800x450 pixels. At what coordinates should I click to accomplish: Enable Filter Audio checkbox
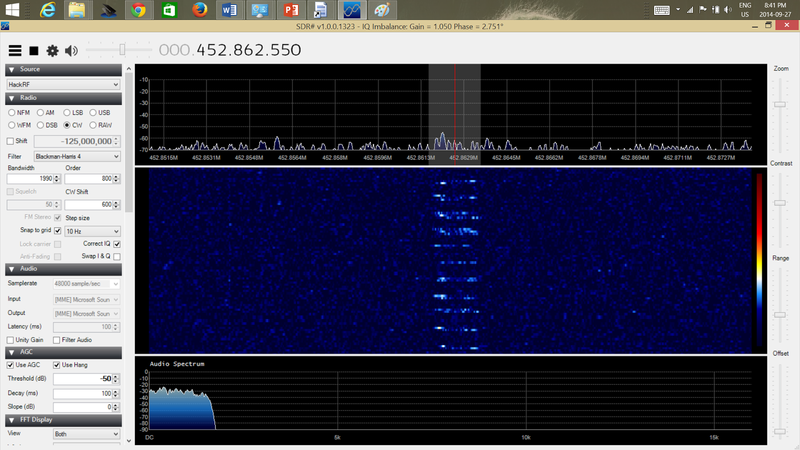[x=57, y=340]
